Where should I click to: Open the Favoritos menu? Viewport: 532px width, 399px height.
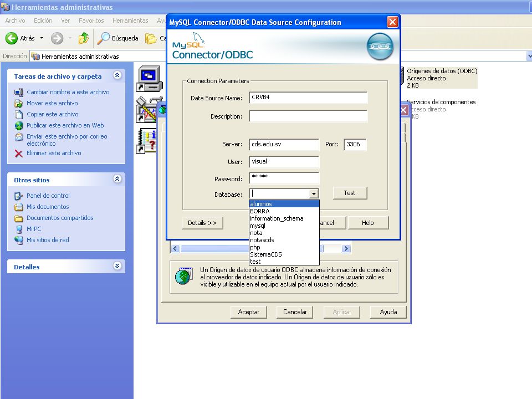point(91,21)
